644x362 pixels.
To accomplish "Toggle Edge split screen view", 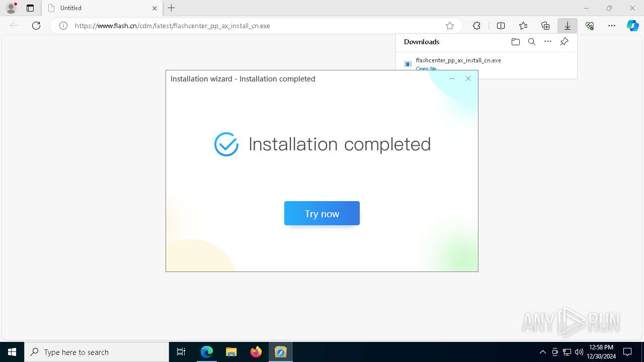I will point(501,26).
